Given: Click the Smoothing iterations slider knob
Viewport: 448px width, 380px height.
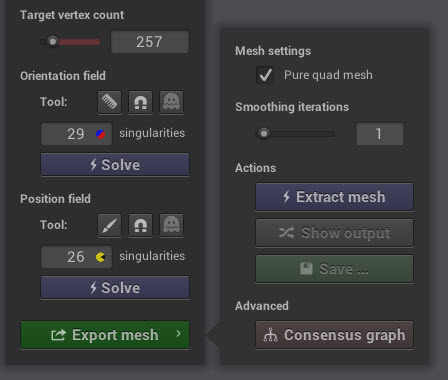Looking at the screenshot, I should pyautogui.click(x=264, y=134).
